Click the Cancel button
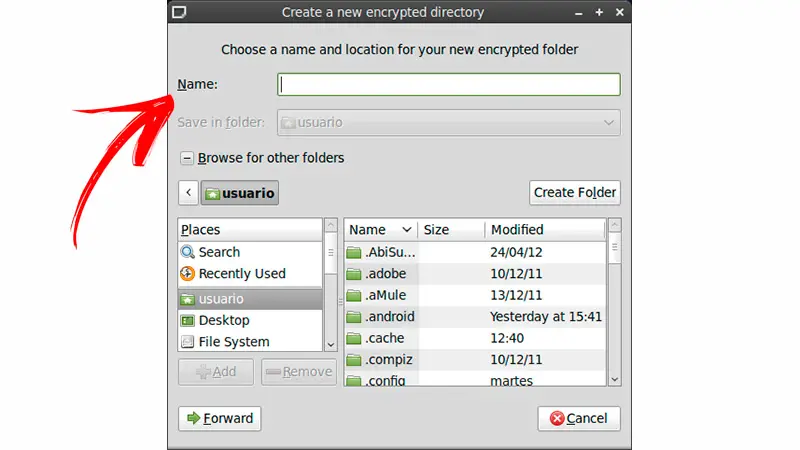 coord(579,419)
